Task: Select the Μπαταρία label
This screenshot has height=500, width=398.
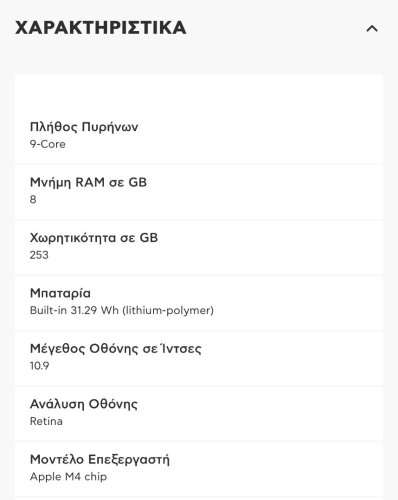Action: (x=60, y=293)
